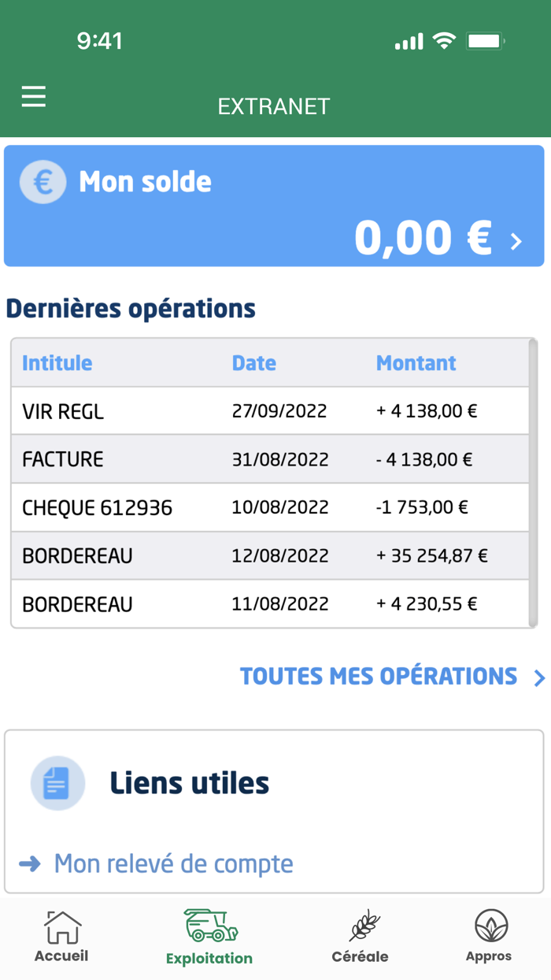This screenshot has width=551, height=980.
Task: Sort operations by the Montant column
Action: tap(416, 363)
